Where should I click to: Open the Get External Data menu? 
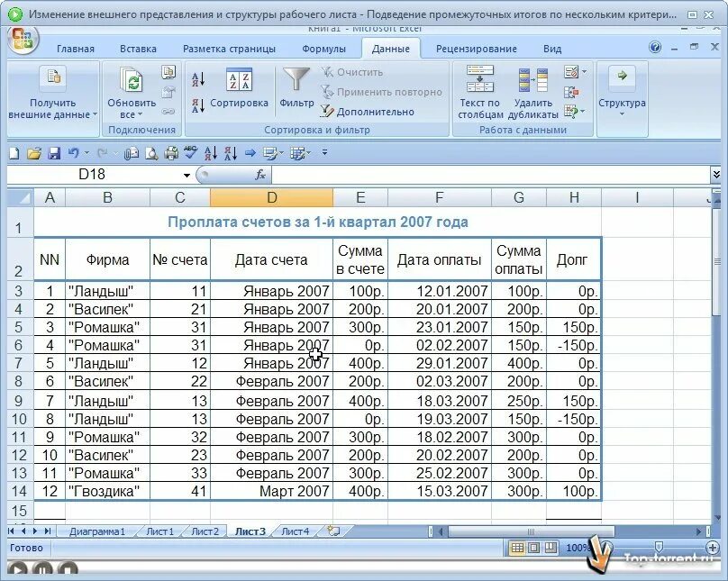pyautogui.click(x=52, y=93)
